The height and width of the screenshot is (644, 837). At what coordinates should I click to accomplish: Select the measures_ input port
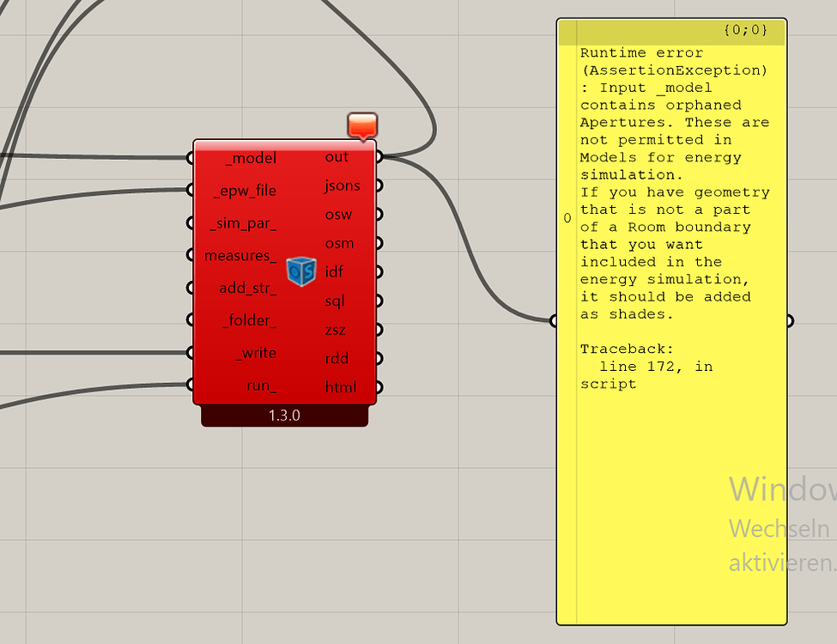[190, 255]
